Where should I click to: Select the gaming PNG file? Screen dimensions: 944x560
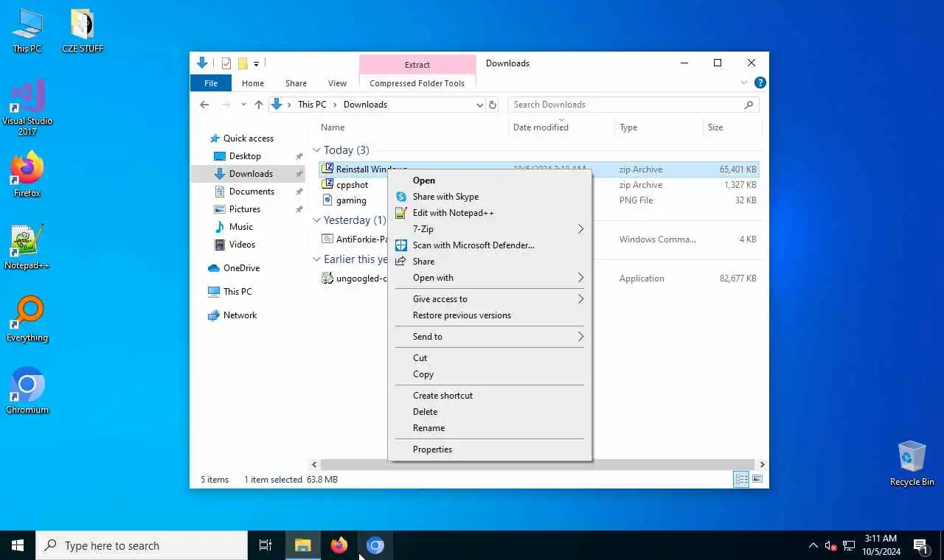pyautogui.click(x=351, y=200)
